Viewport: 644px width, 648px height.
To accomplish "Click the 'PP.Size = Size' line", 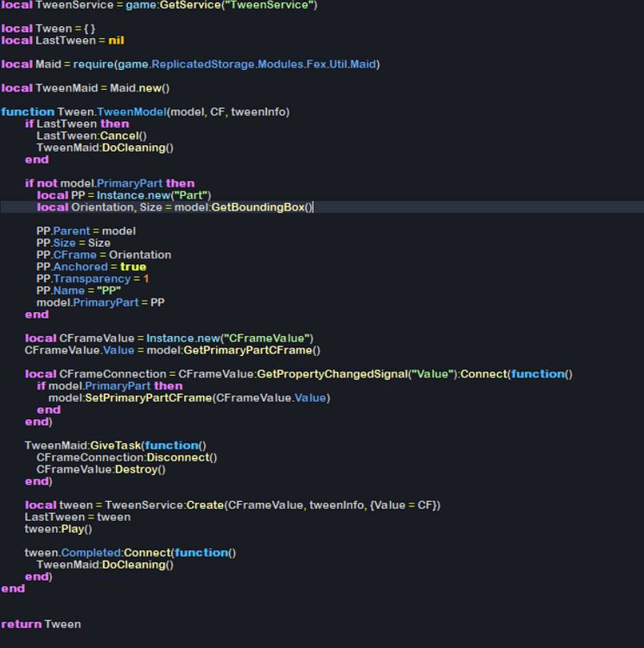I will 73,243.
